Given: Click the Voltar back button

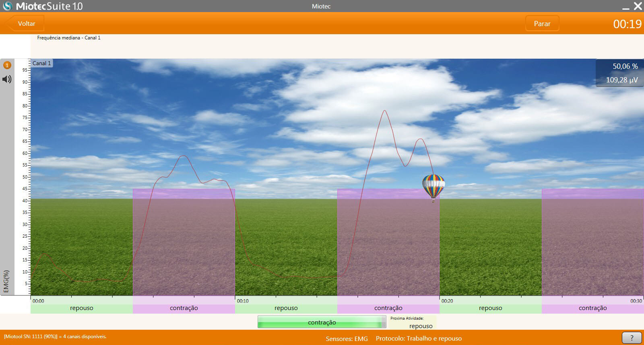Looking at the screenshot, I should 25,24.
